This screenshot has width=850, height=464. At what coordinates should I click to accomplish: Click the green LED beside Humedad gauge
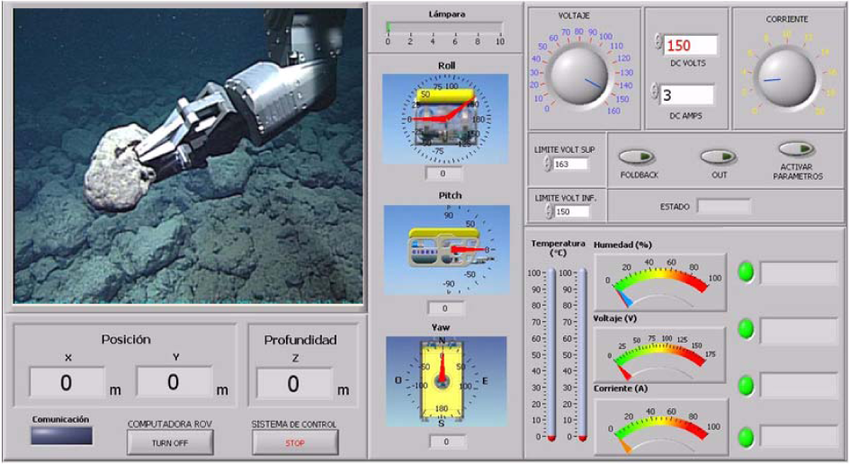tap(746, 272)
